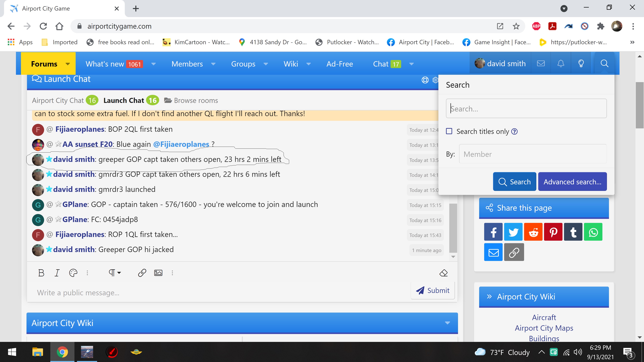Open the inbox envelope icon in nav bar
The width and height of the screenshot is (644, 362).
point(541,64)
